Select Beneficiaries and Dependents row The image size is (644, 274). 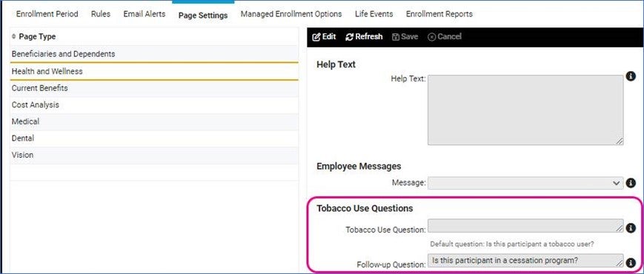[154, 54]
